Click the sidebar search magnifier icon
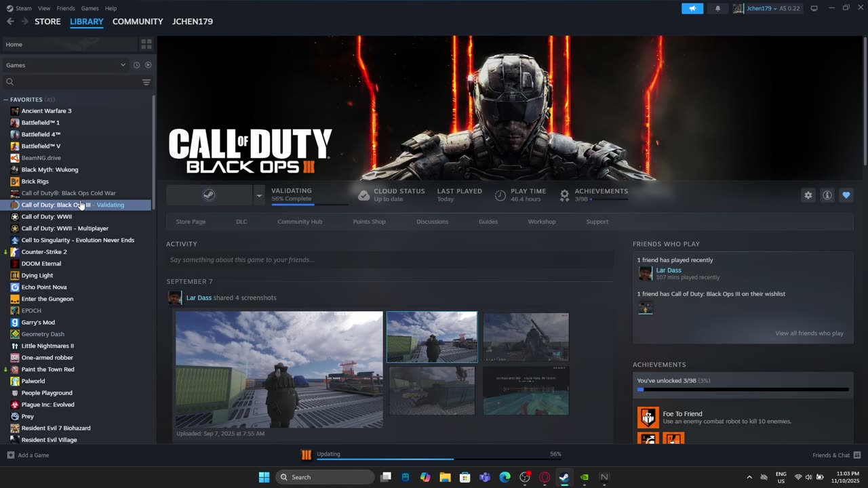Image resolution: width=868 pixels, height=488 pixels. coord(9,82)
